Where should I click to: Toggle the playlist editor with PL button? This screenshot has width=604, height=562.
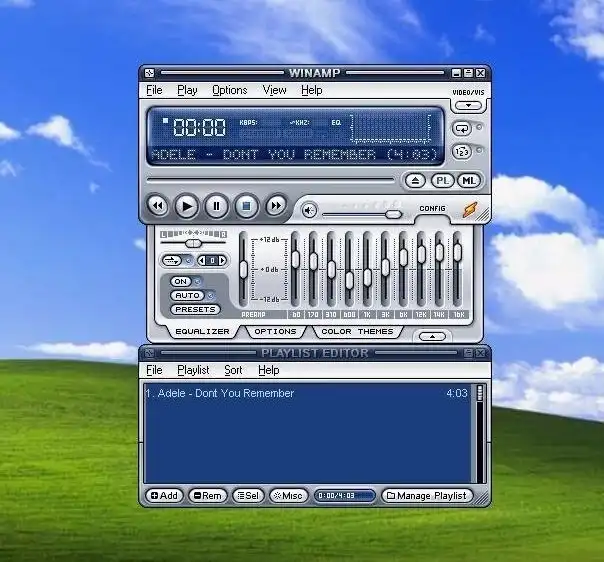[443, 180]
